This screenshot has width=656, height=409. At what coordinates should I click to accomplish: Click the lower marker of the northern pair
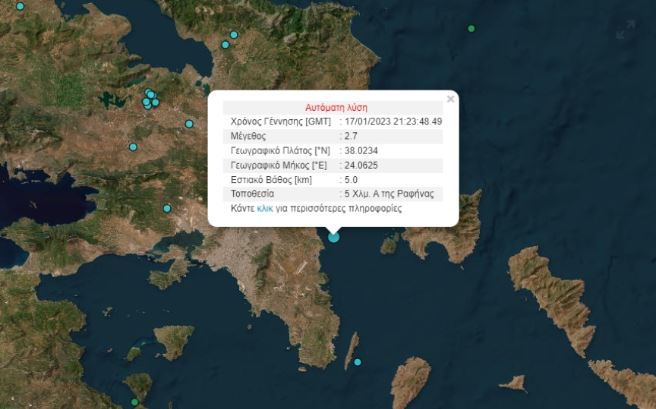226,45
